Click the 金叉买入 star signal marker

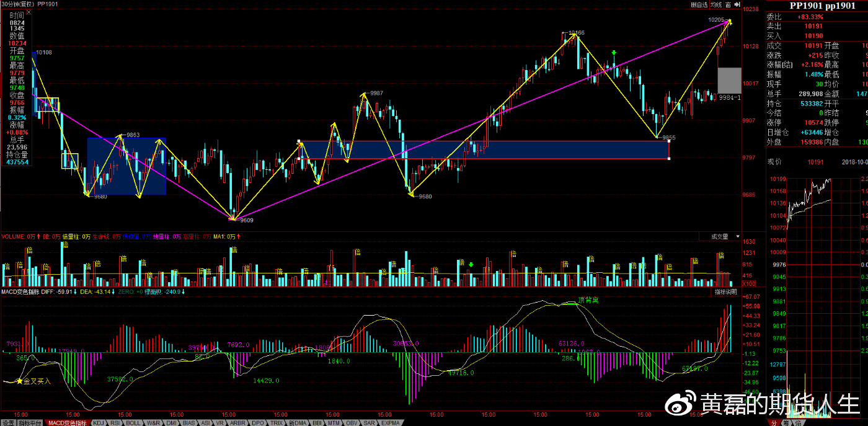[20, 381]
